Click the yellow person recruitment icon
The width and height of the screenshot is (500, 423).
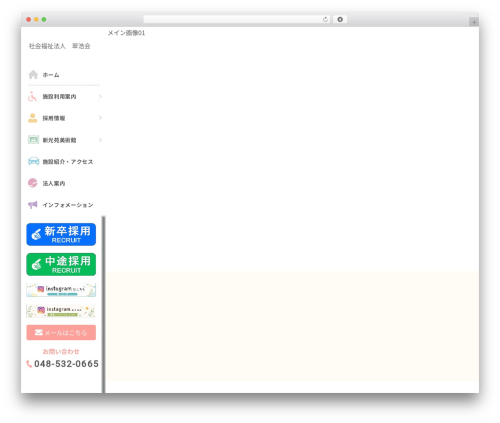[33, 118]
